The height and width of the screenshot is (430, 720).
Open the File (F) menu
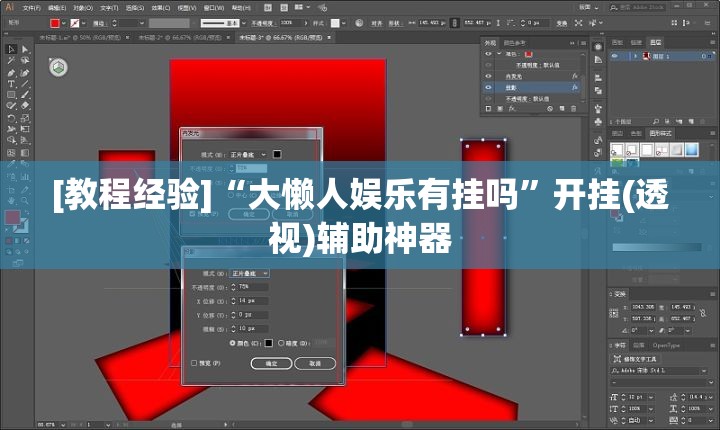[x=32, y=8]
